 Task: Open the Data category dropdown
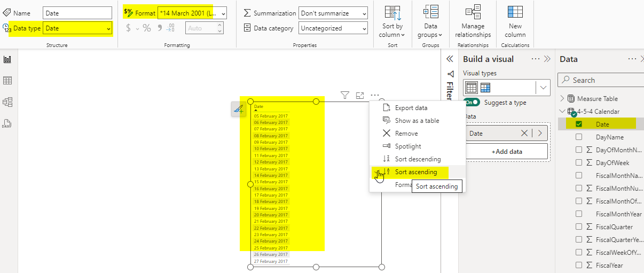pyautogui.click(x=333, y=28)
